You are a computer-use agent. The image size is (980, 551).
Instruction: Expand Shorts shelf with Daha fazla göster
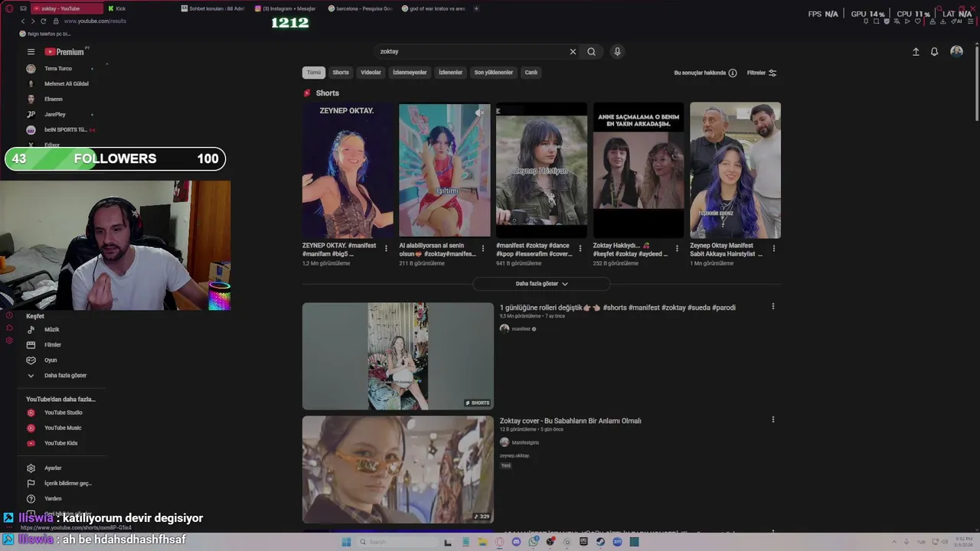pyautogui.click(x=541, y=284)
